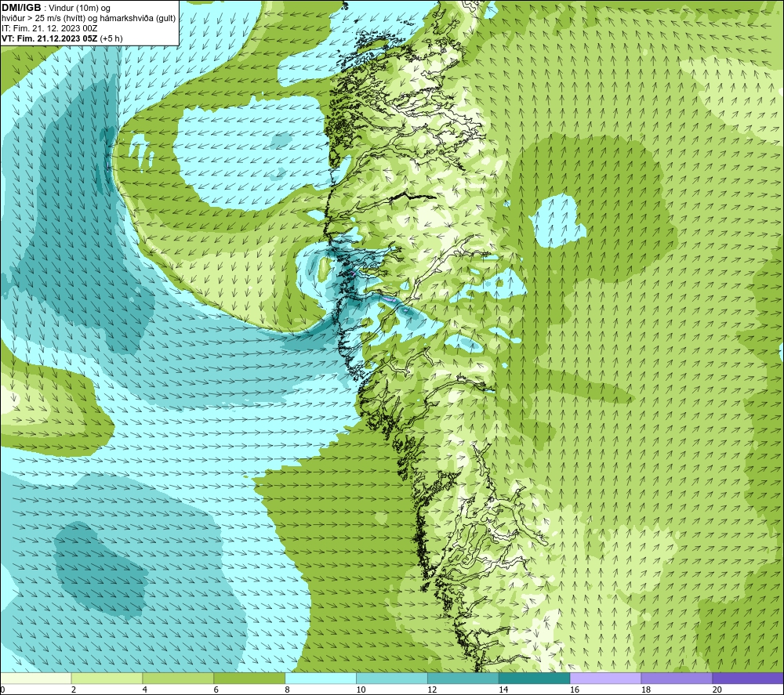Click the legend scale label '18'
784x695 pixels.
(645, 690)
